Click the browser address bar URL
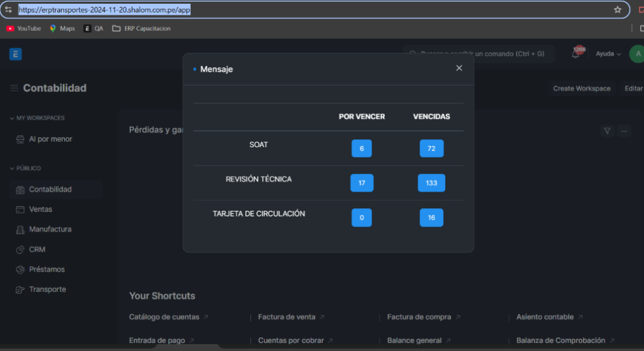Image resolution: width=644 pixels, height=351 pixels. 104,9
